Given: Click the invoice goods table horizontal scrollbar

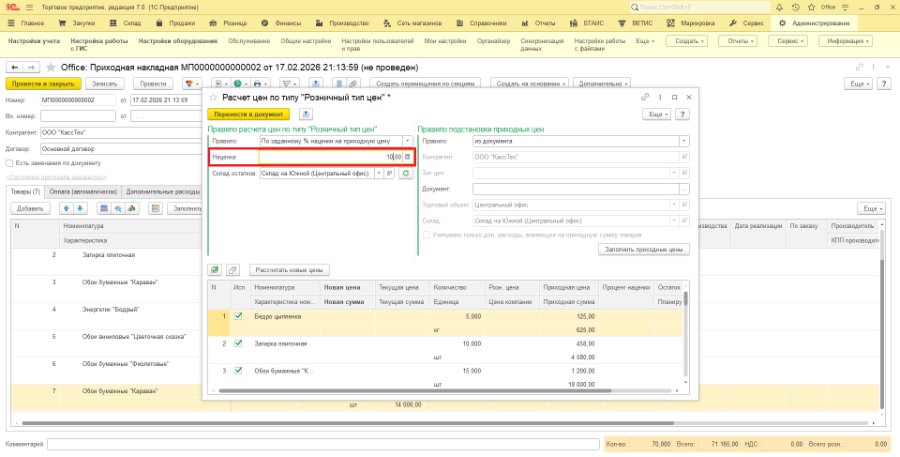Looking at the screenshot, I should [x=348, y=423].
